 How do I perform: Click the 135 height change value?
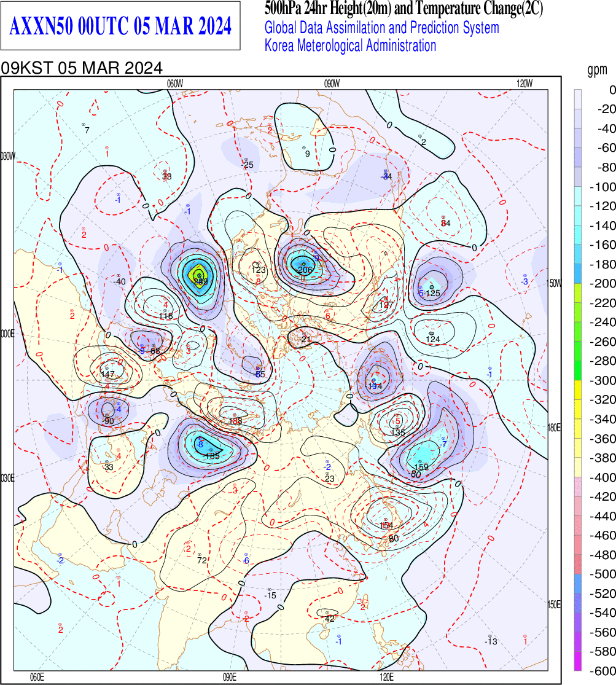click(397, 433)
